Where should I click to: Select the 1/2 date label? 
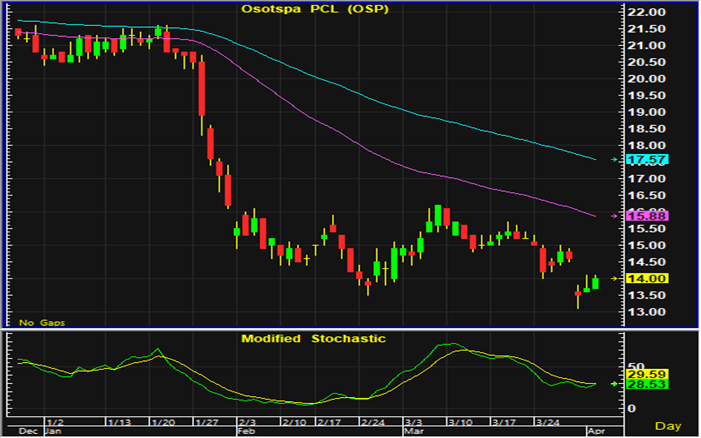pyautogui.click(x=56, y=422)
